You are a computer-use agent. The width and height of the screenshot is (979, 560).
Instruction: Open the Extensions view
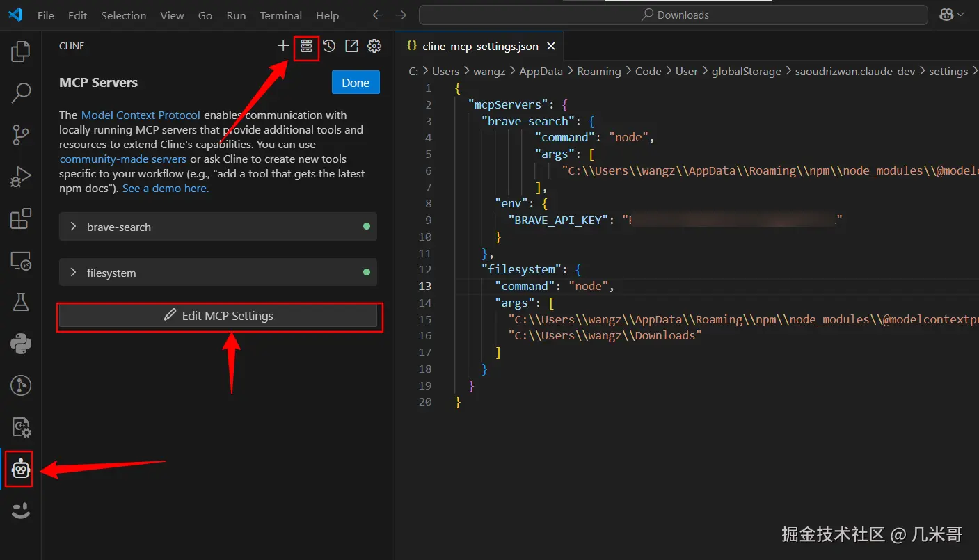tap(21, 218)
